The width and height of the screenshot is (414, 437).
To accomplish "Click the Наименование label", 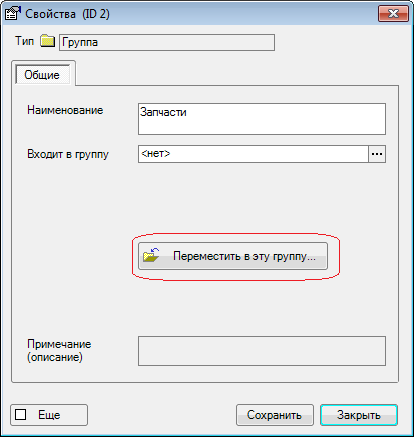I will [x=65, y=110].
